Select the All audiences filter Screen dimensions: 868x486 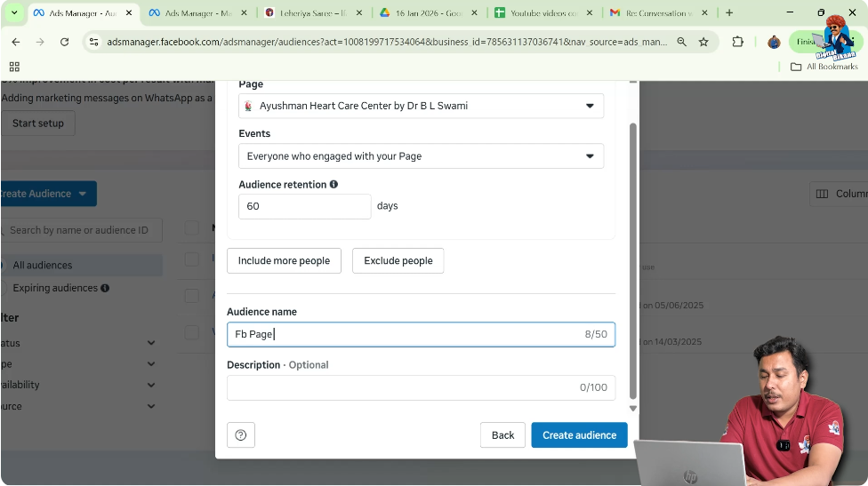point(82,265)
